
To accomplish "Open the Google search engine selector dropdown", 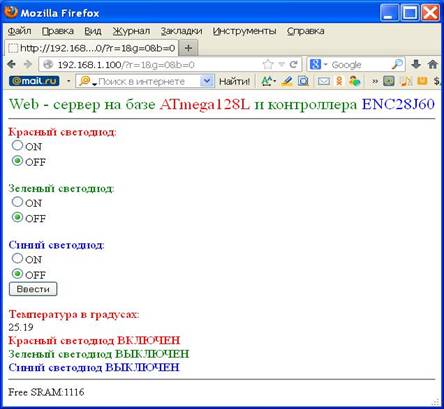I will (x=318, y=64).
